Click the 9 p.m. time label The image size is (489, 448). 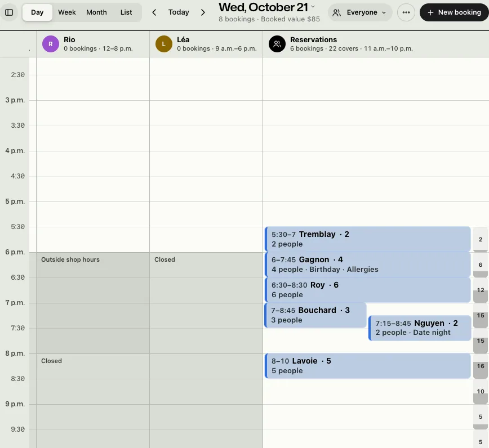click(x=15, y=404)
